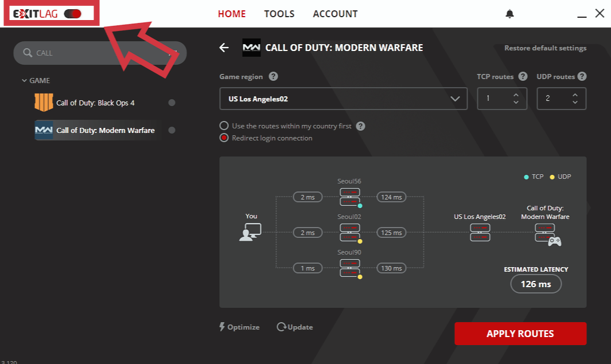Minimize the ExitLag window
Screen dimensions: 611x364
point(582,17)
